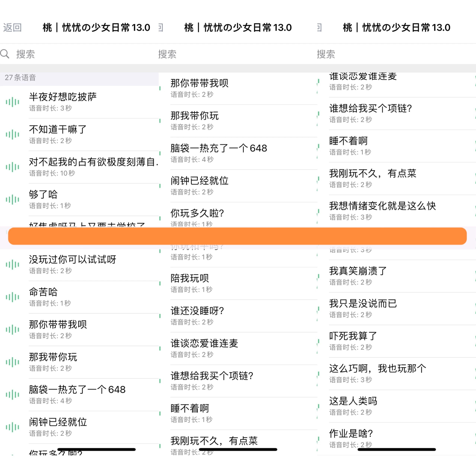
Task: Tap the waveform icon beside 命苦哈
Action: [12, 297]
